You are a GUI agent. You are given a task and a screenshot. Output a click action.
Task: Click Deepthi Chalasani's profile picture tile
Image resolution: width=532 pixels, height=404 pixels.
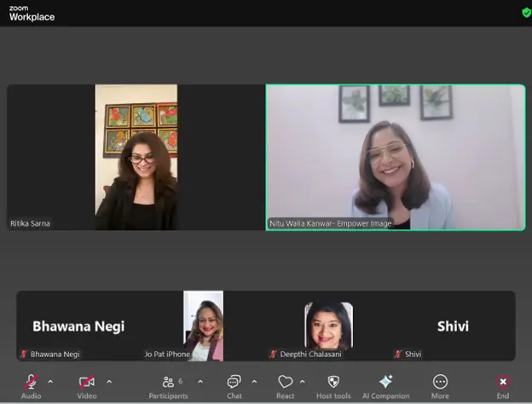point(328,325)
